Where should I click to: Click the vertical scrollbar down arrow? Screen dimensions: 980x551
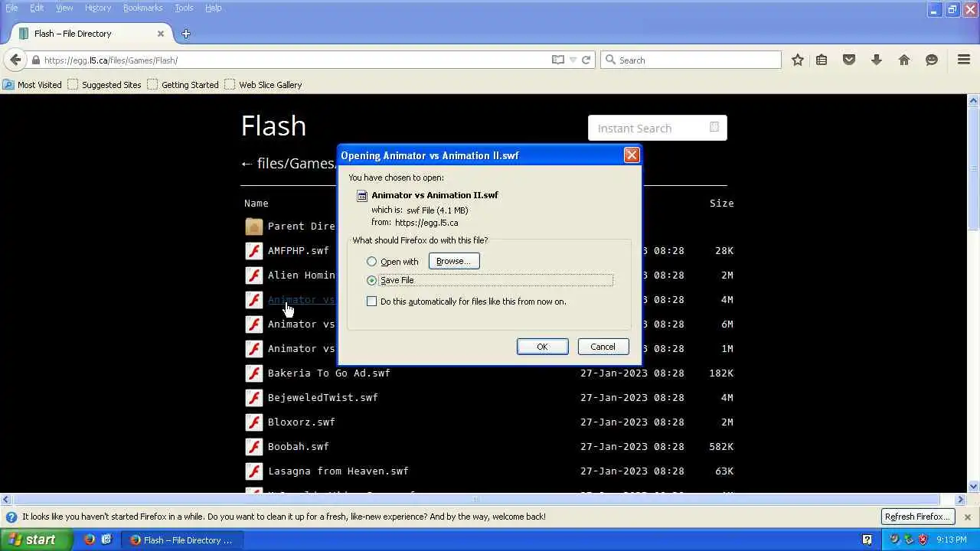point(974,486)
